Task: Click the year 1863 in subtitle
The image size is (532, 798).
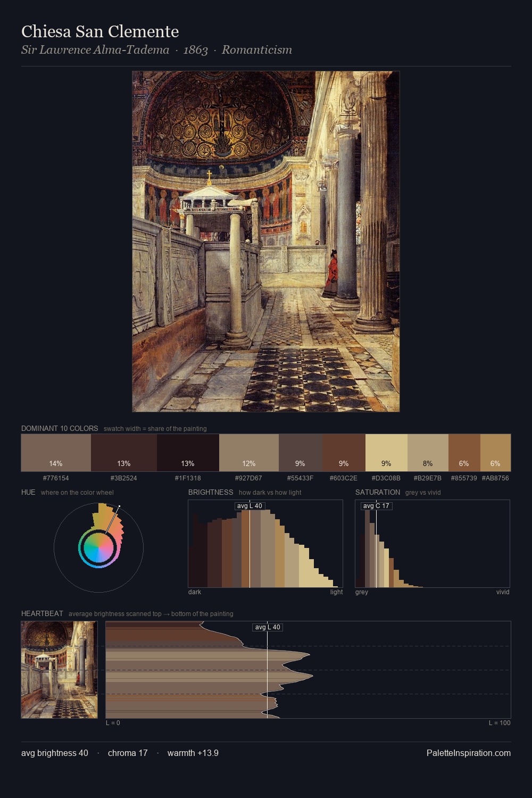Action: (195, 50)
